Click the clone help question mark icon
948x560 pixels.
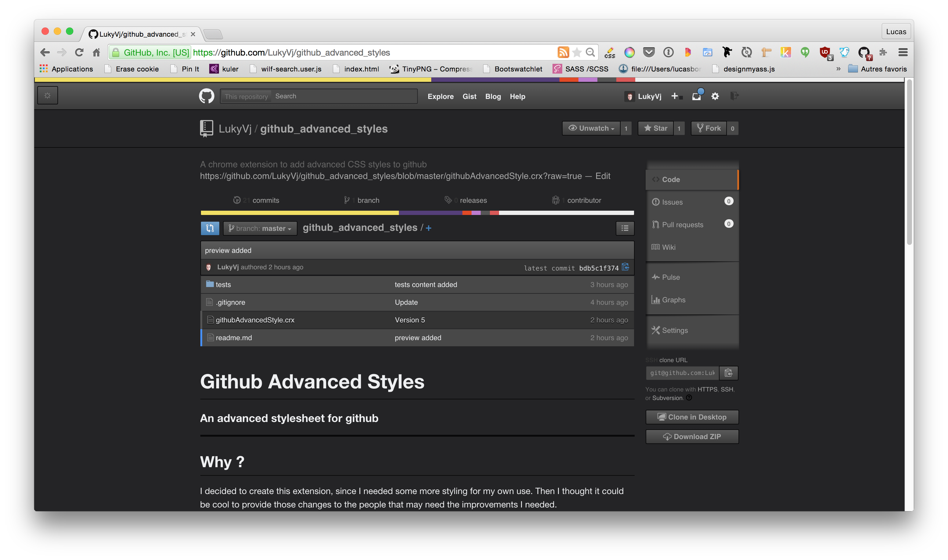click(x=689, y=398)
